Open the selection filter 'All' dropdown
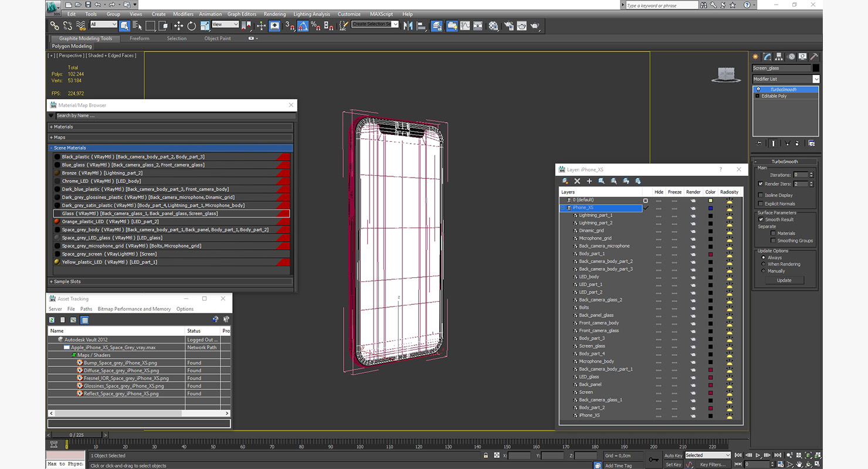Image resolution: width=868 pixels, height=469 pixels. [103, 24]
